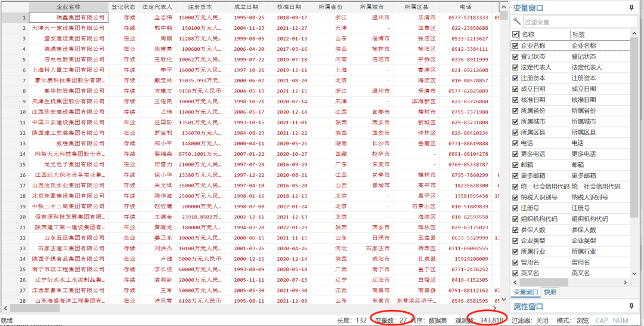The width and height of the screenshot is (644, 326).
Task: Click the variable list horizontal scrollbar thumb
Action: coord(544,283)
